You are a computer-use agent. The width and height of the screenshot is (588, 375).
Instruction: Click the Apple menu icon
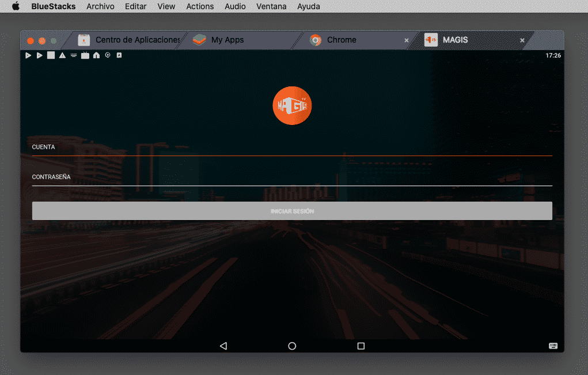(16, 7)
